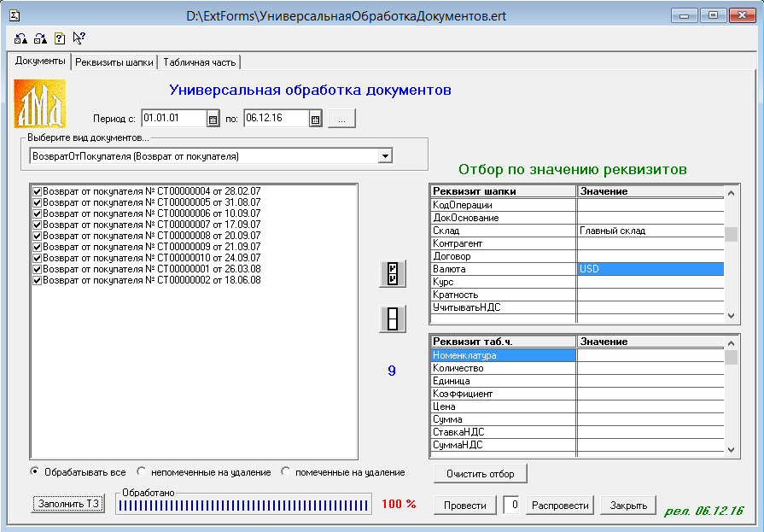
Task: Select the 'Количество' row
Action: pos(577,368)
